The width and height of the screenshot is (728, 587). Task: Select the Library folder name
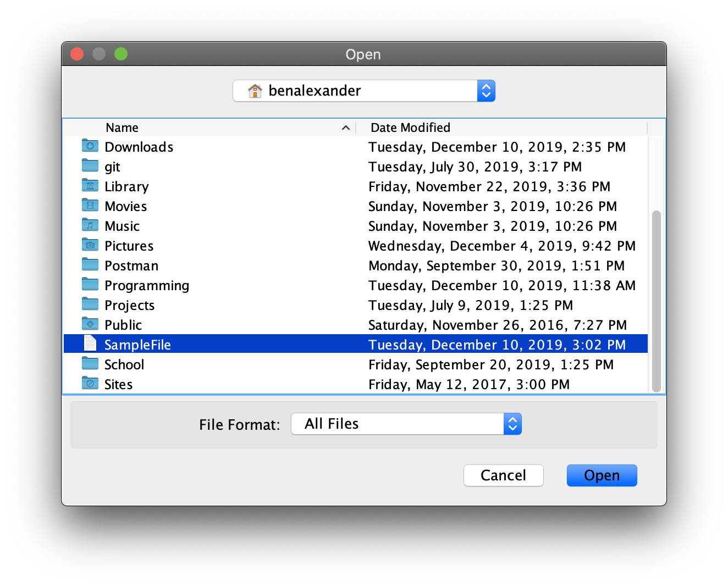[126, 187]
